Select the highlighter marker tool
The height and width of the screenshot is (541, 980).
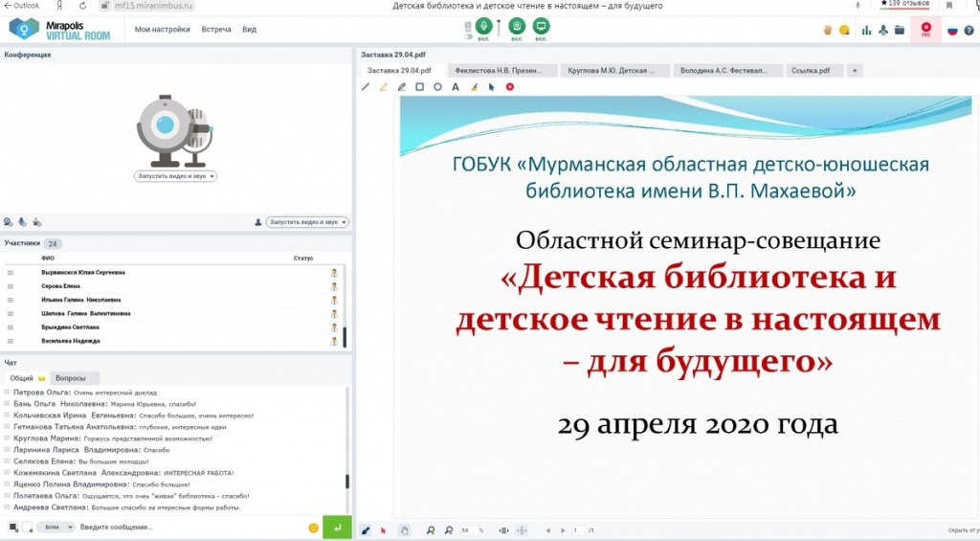point(384,87)
